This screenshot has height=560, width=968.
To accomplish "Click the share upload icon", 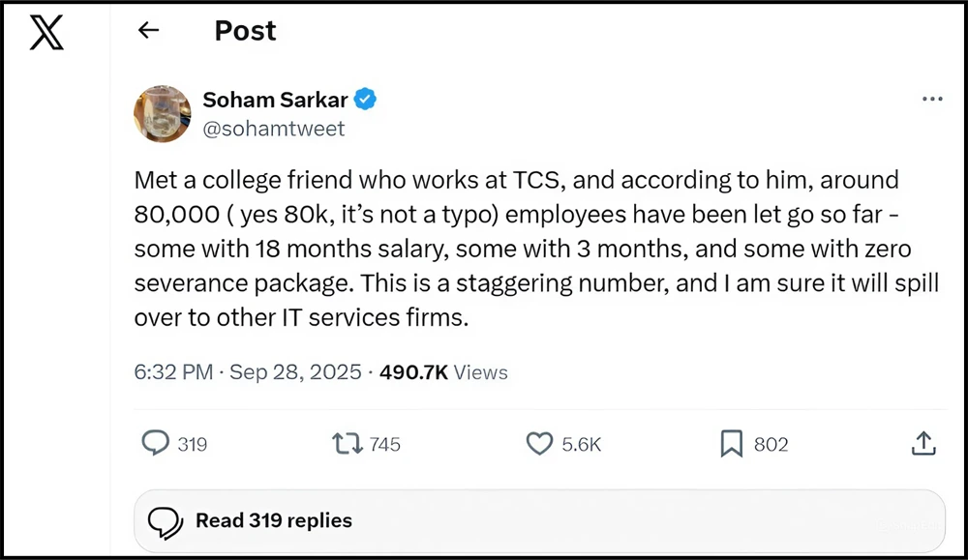I will coord(923,444).
